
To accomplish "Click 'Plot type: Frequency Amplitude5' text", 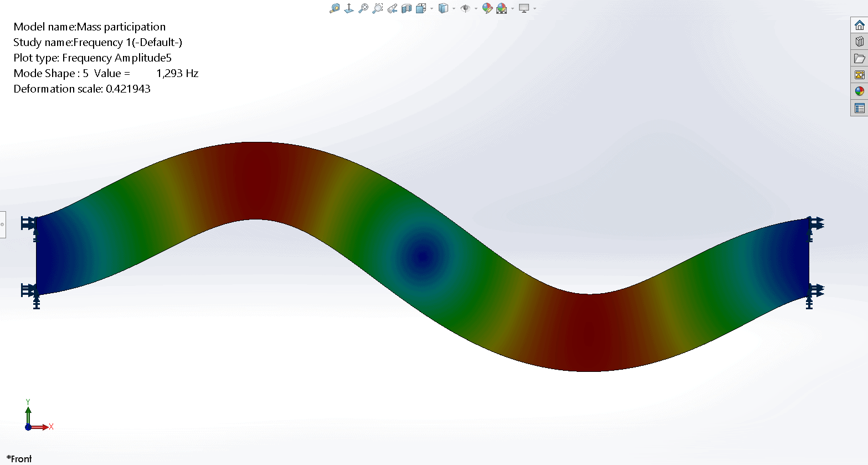I will coord(93,58).
